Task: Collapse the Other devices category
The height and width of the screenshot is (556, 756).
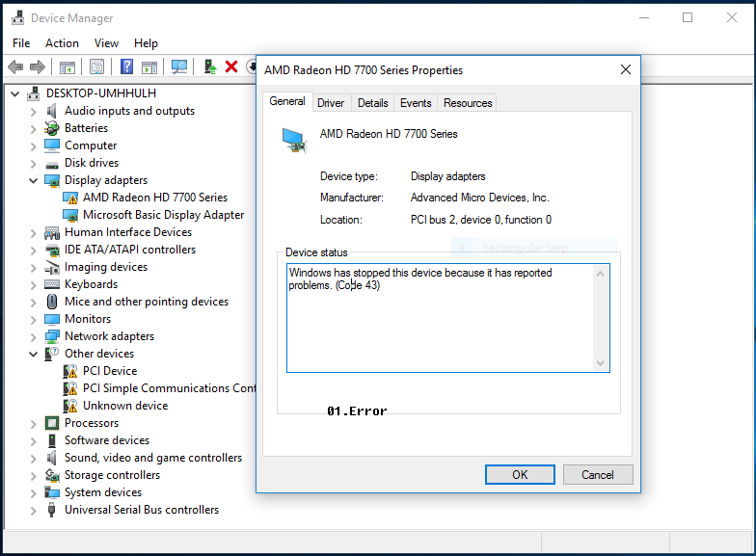Action: (x=33, y=355)
